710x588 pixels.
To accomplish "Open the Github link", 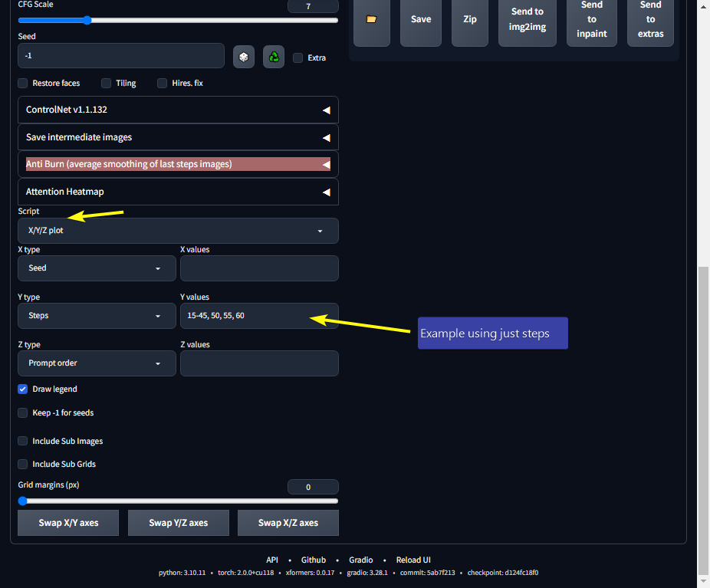I will pos(313,560).
